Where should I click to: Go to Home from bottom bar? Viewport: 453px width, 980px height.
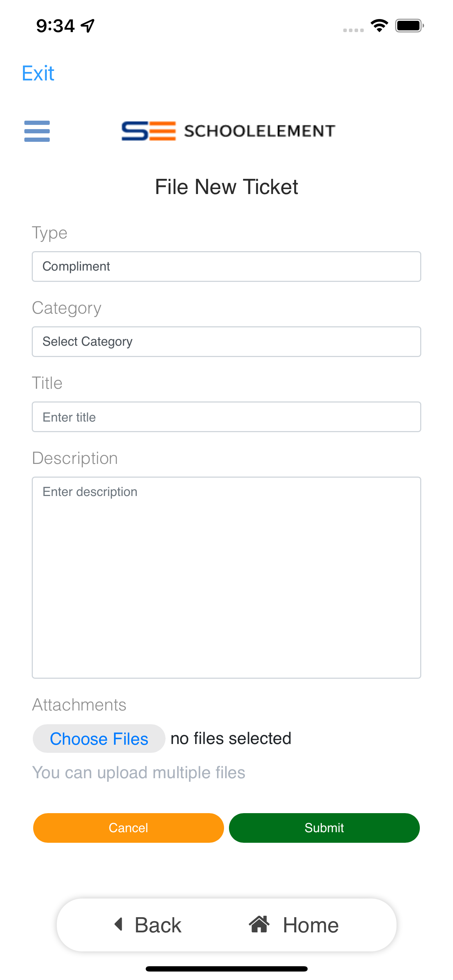pyautogui.click(x=294, y=925)
